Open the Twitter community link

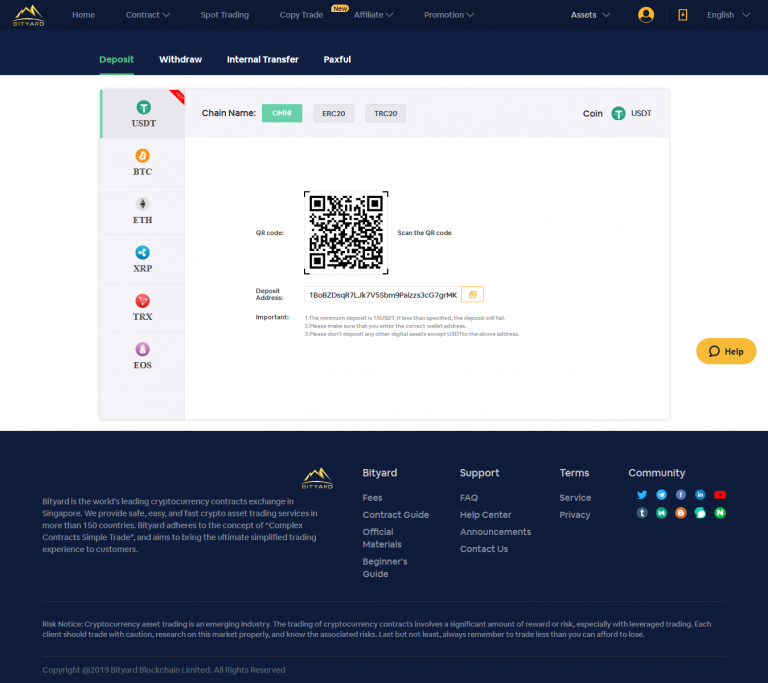(642, 494)
